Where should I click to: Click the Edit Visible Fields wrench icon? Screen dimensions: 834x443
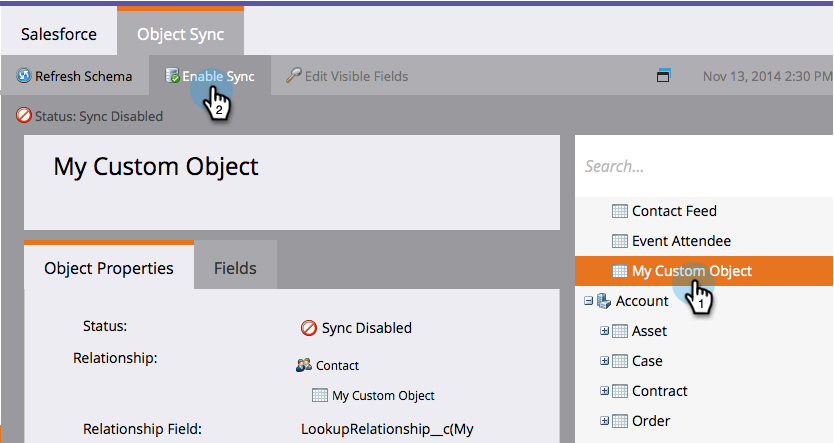293,76
